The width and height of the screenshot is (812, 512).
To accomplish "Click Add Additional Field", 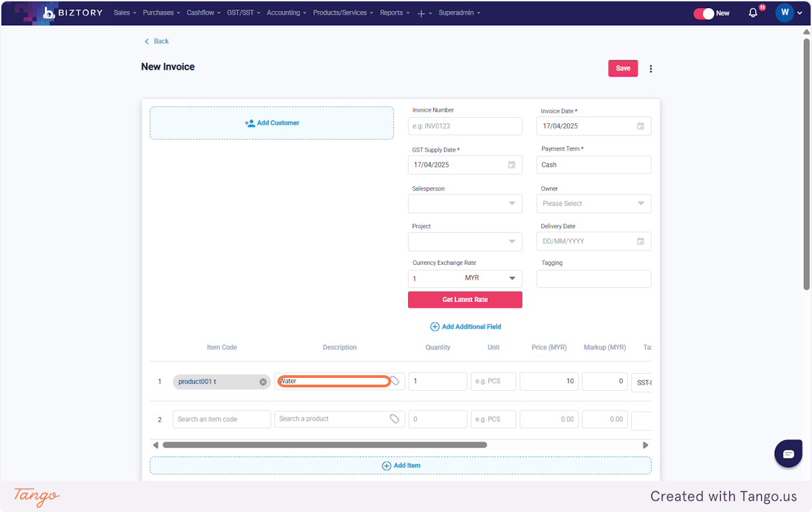I will pos(466,326).
